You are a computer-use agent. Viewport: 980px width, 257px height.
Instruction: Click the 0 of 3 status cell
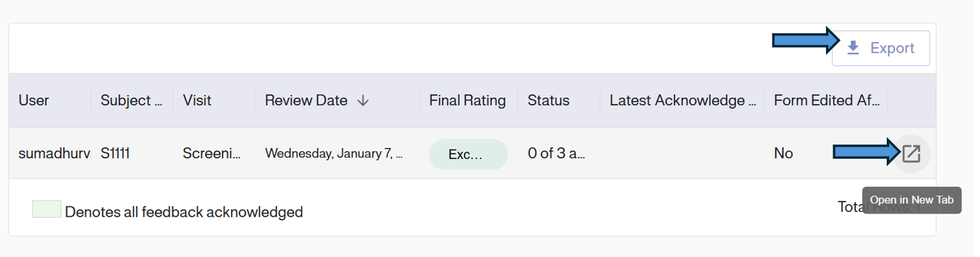coord(556,153)
